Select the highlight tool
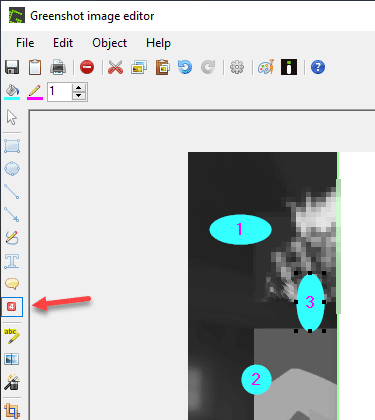375x420 pixels. tap(12, 336)
